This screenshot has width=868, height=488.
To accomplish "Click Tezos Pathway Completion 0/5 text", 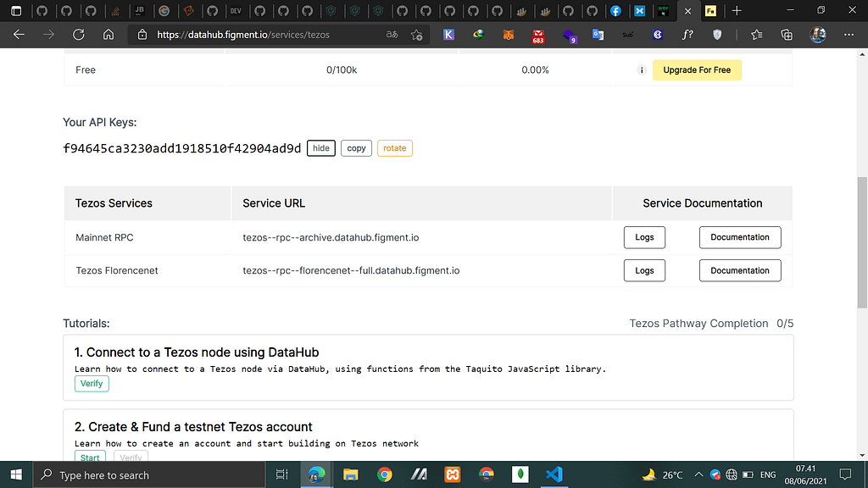I will 711,323.
